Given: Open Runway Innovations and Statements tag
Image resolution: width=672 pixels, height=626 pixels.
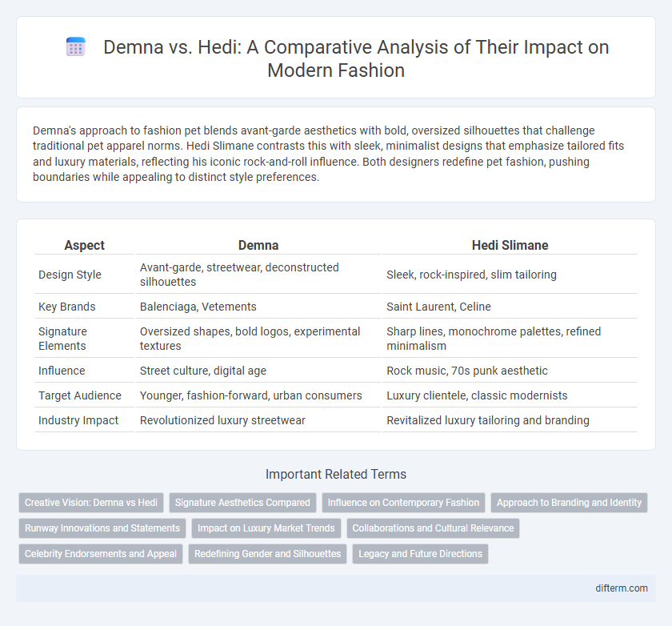Looking at the screenshot, I should click(102, 528).
